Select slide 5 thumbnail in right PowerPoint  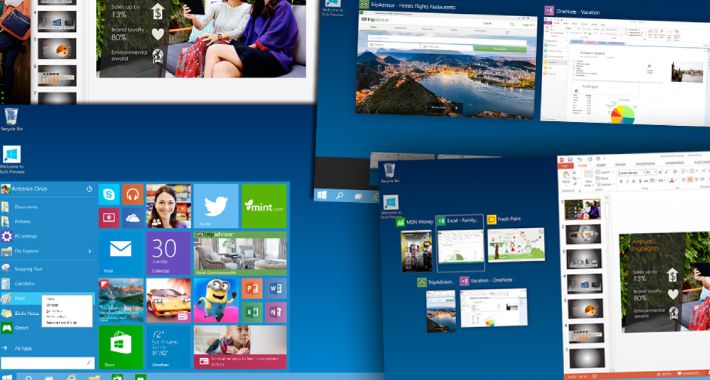pyautogui.click(x=586, y=308)
